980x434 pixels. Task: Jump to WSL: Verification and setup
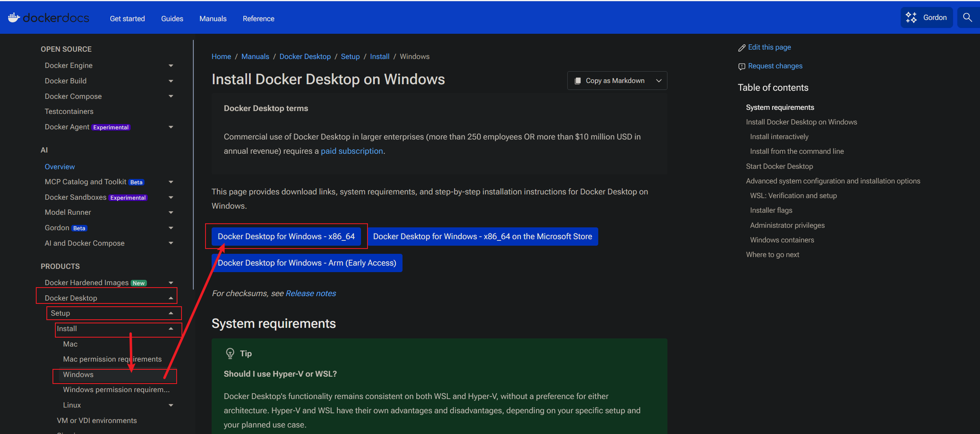click(793, 196)
